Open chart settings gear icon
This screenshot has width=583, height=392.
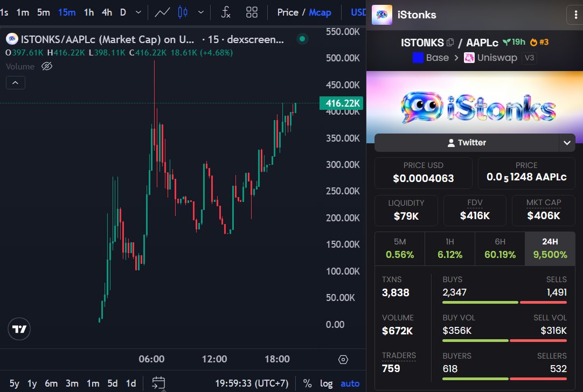pos(343,360)
